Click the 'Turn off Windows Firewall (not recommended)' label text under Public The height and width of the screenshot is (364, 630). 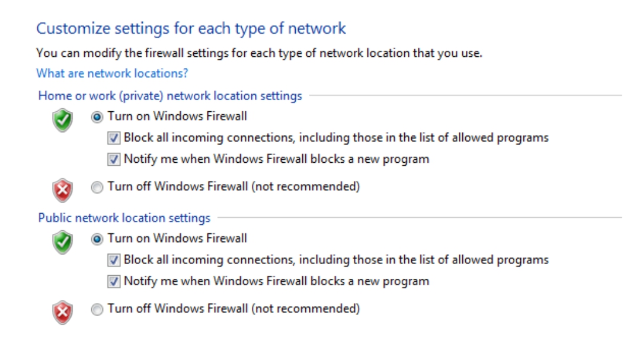(x=234, y=308)
